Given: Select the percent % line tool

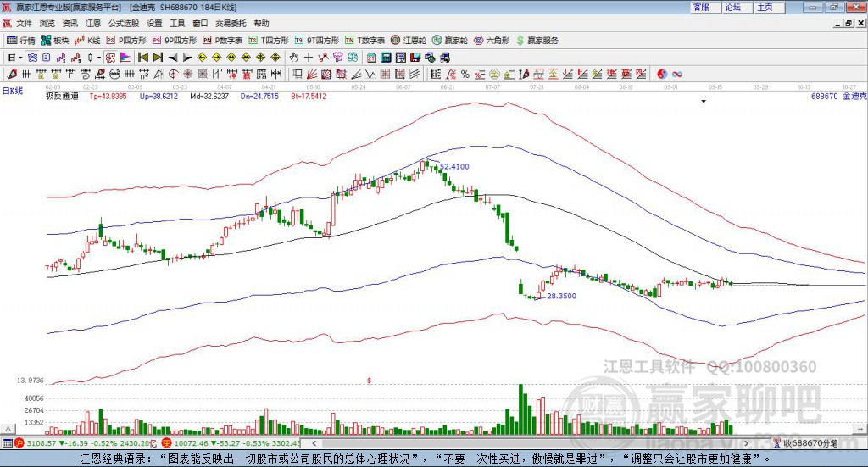Looking at the screenshot, I should (465, 74).
